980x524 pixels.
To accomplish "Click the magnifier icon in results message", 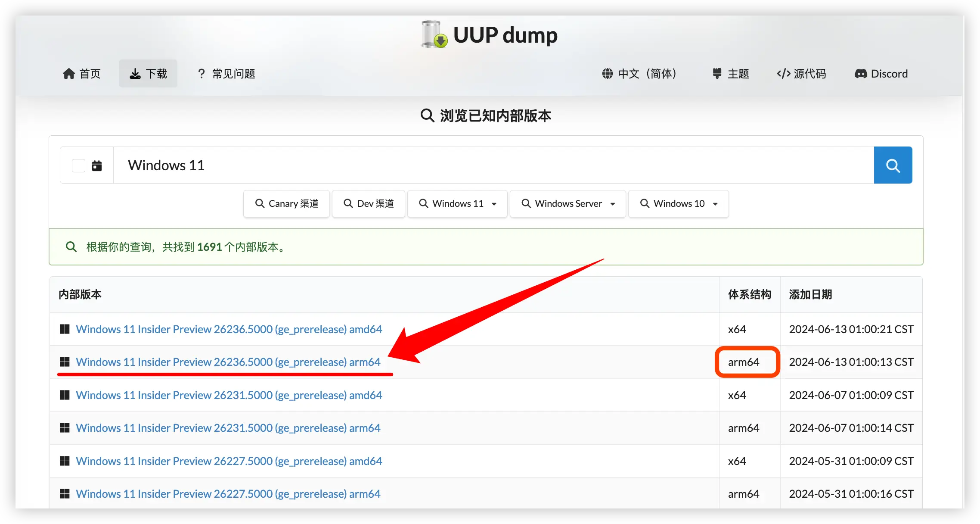I will 71,247.
